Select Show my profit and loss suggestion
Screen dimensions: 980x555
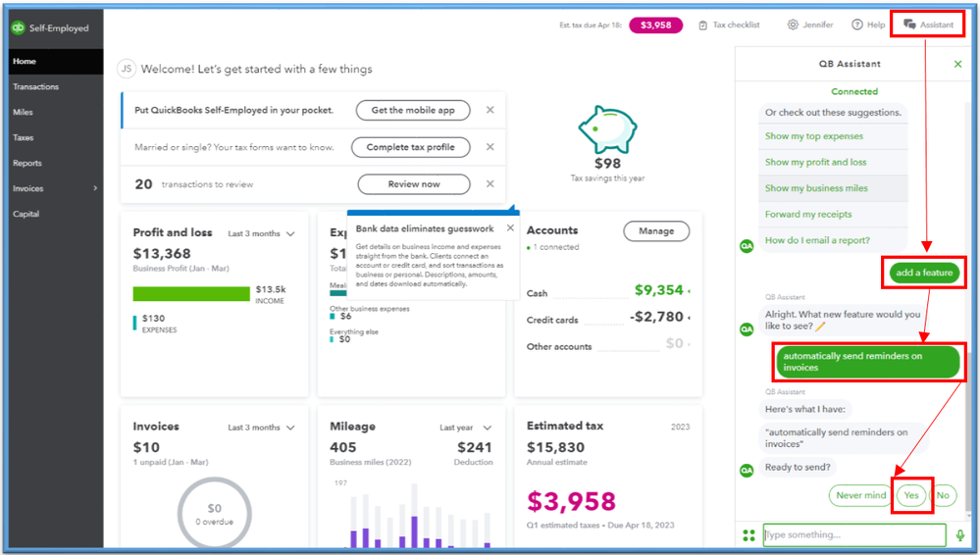click(x=833, y=162)
